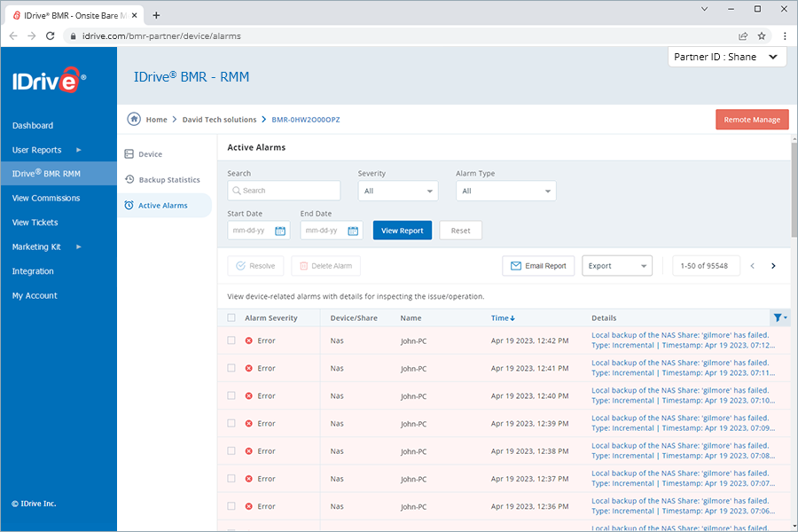The width and height of the screenshot is (798, 532).
Task: Select the checkbox for the 12:36 PM alarm
Action: 231,506
